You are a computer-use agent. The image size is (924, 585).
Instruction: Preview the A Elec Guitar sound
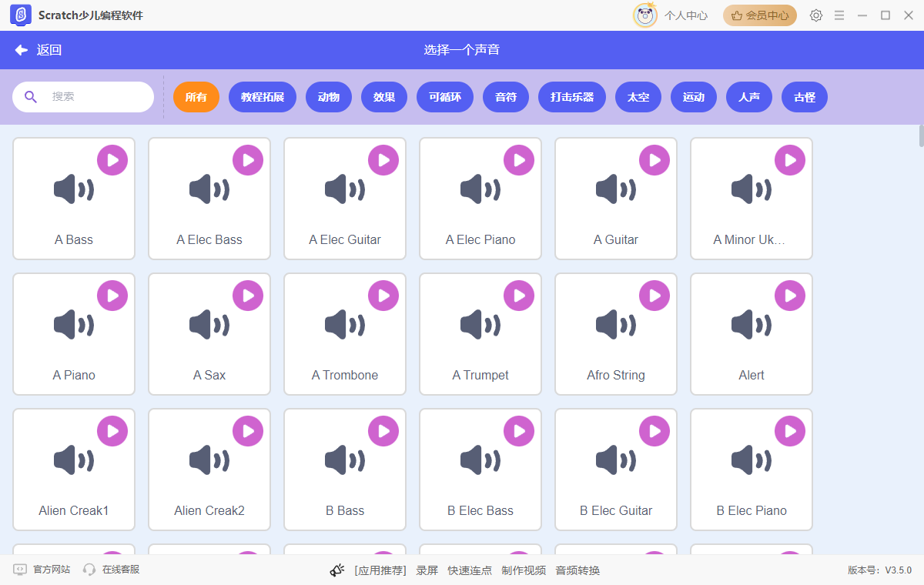click(x=383, y=160)
